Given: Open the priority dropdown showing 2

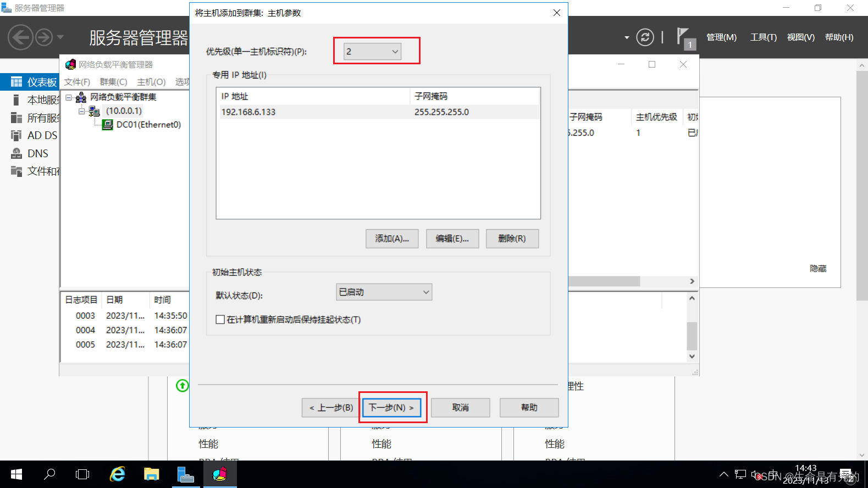Looking at the screenshot, I should pyautogui.click(x=372, y=52).
